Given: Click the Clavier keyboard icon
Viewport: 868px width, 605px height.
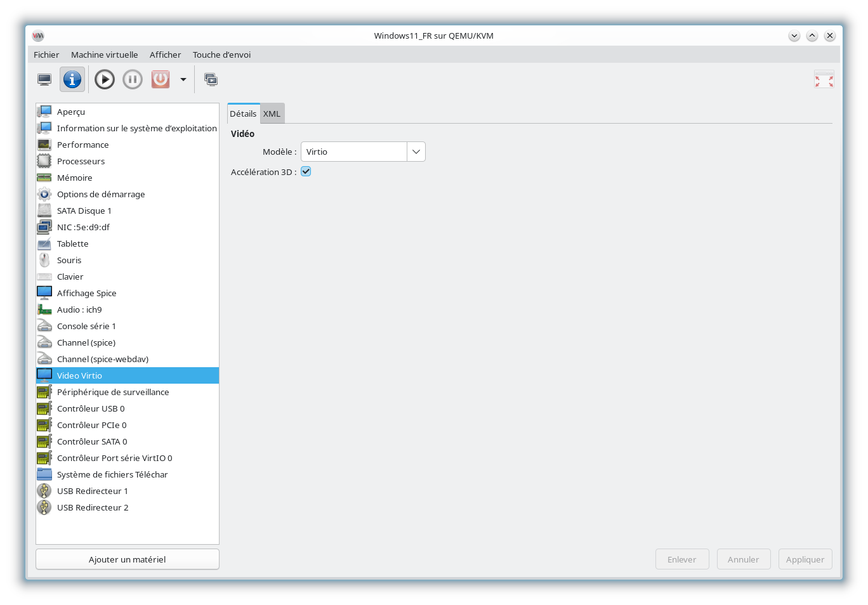Looking at the screenshot, I should (44, 276).
